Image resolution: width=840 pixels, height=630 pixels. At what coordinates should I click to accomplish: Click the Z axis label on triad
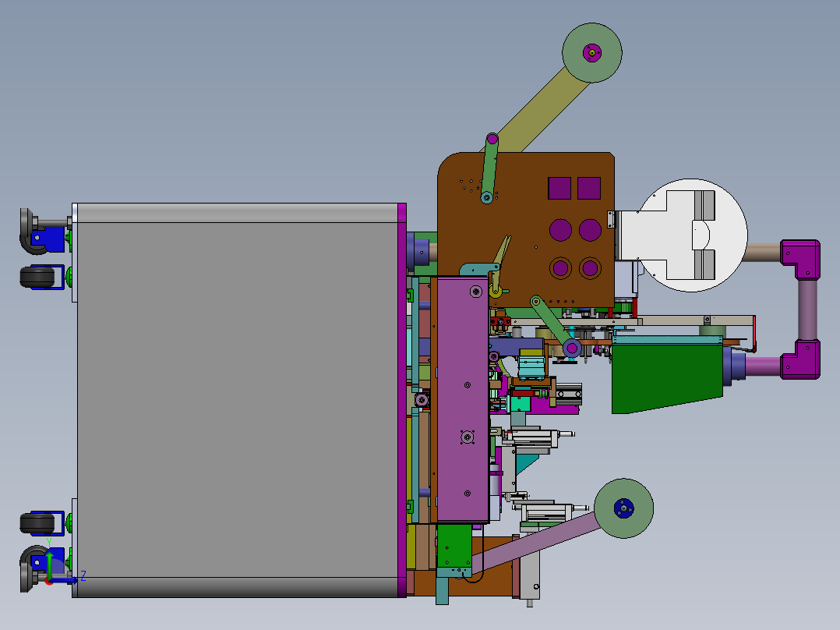(83, 576)
